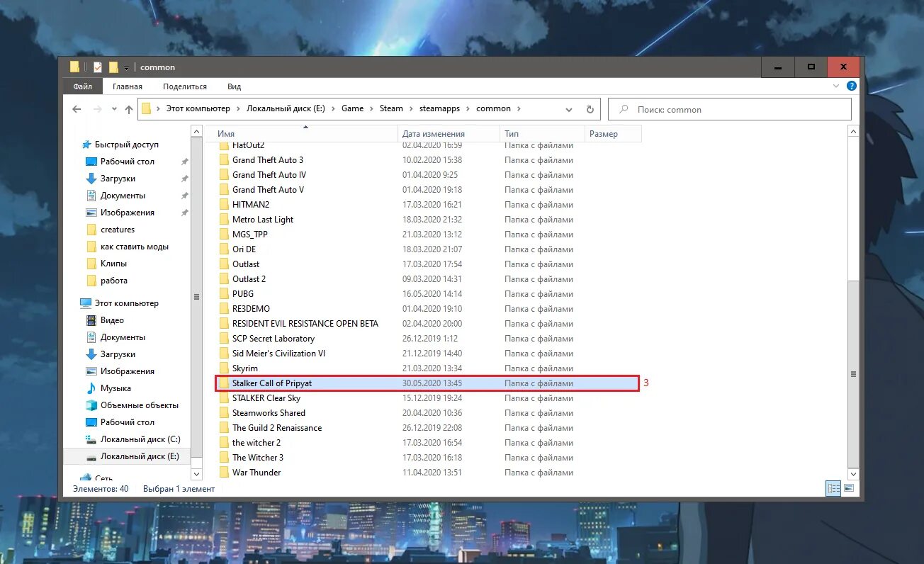Select the HITMAN2 folder icon
Image resolution: width=924 pixels, height=564 pixels.
pos(224,205)
